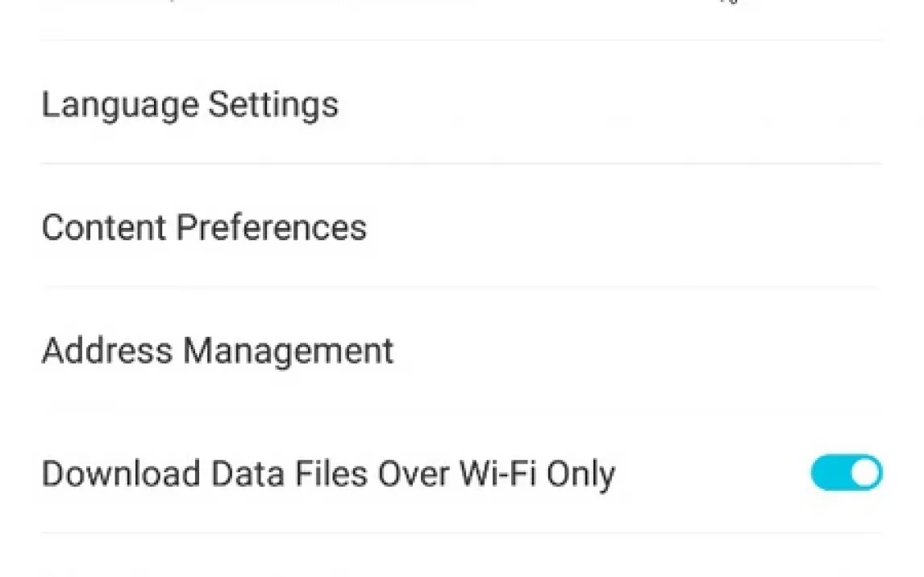Viewport: 924px width, 577px height.
Task: Select the Content Preferences list entry
Action: 204,228
